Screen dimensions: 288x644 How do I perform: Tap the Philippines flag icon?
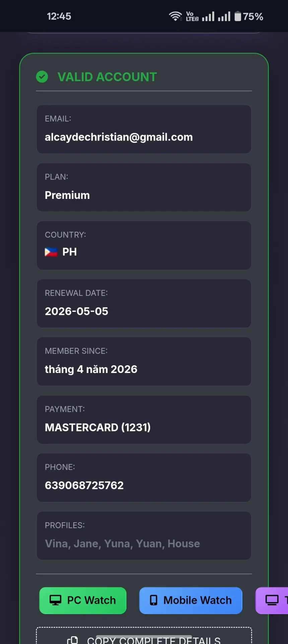click(51, 252)
